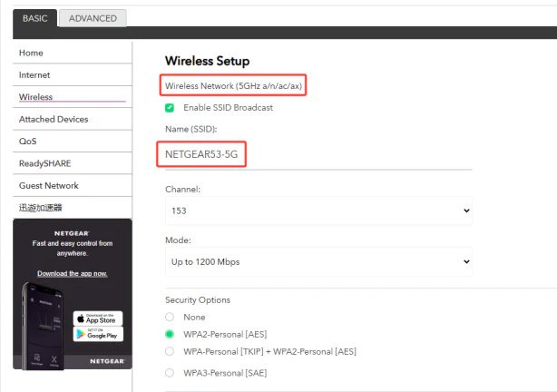Switch to the ADVANCED tab
557x392 pixels.
coord(93,18)
